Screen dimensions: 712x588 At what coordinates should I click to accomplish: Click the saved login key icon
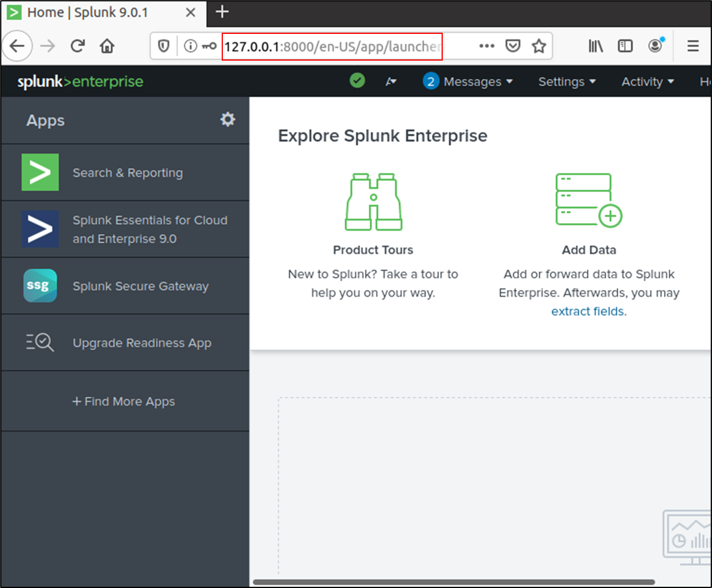[209, 46]
